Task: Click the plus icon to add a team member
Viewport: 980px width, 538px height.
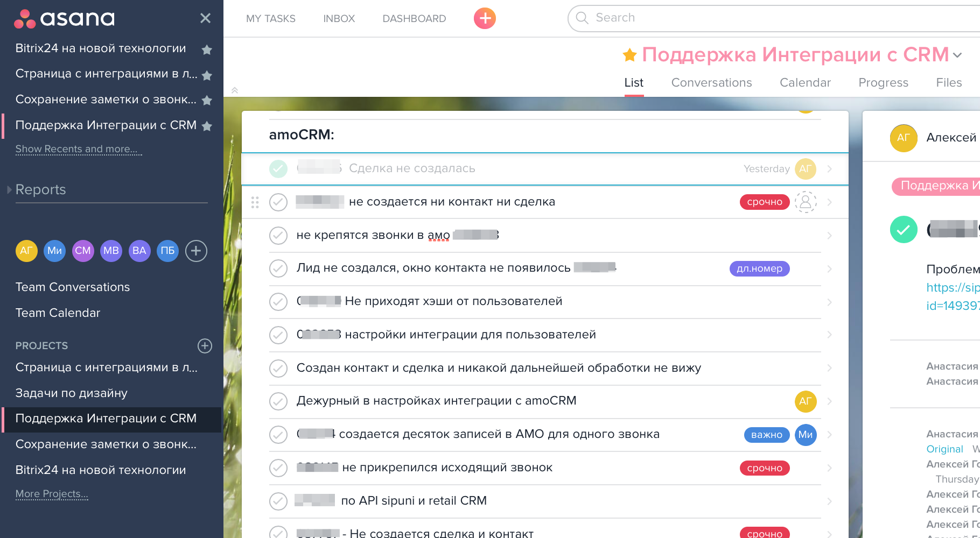Action: tap(195, 251)
